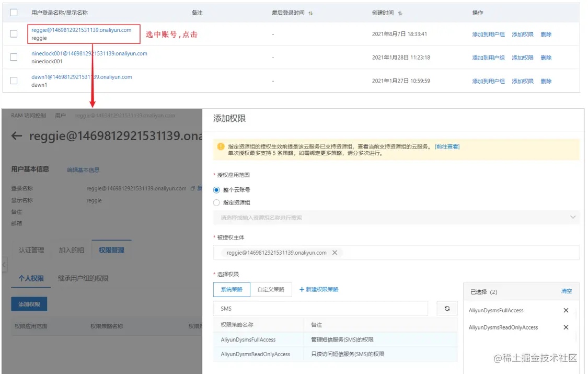
Task: Click the Users breadcrumb item
Action: [x=61, y=115]
